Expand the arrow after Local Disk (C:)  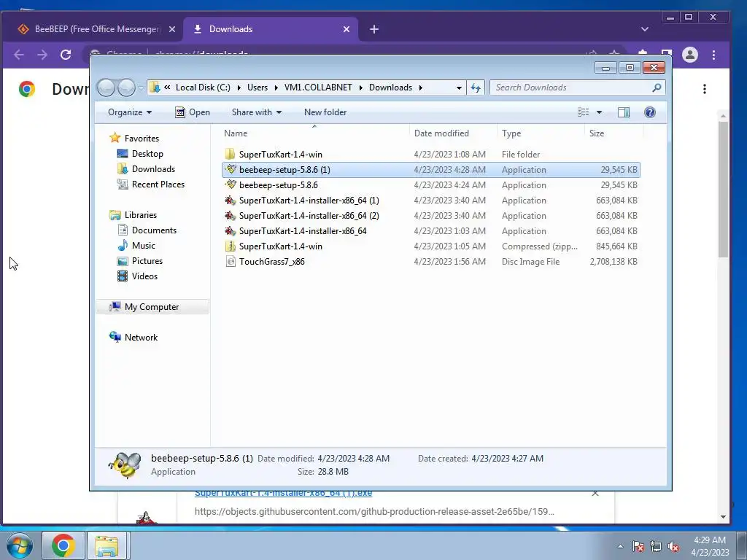click(239, 87)
